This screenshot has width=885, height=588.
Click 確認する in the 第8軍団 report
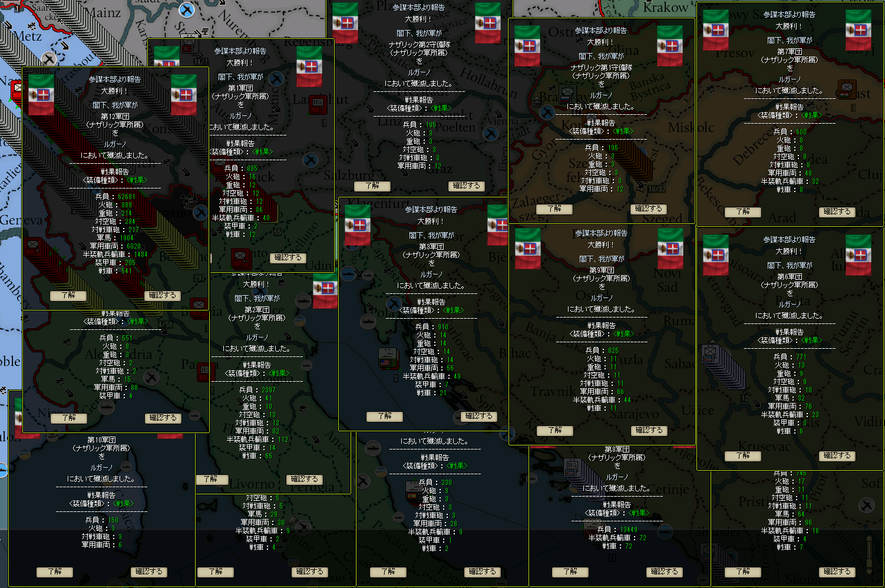pyautogui.click(x=665, y=572)
